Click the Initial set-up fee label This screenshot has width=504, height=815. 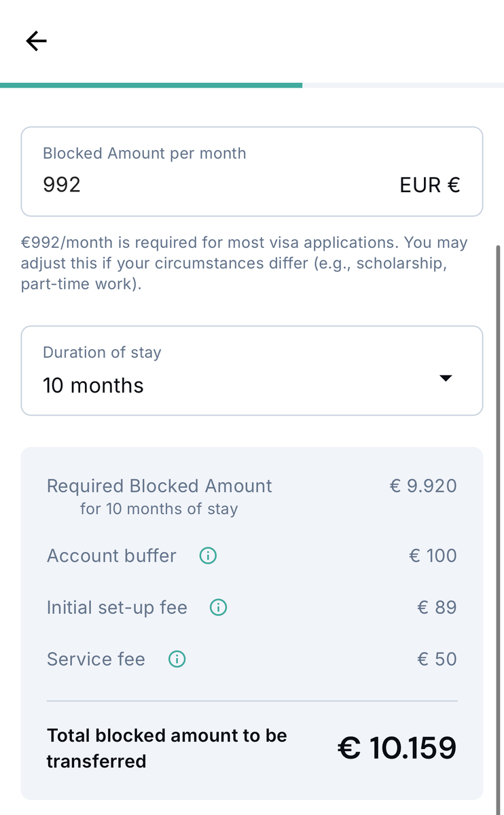coord(117,607)
